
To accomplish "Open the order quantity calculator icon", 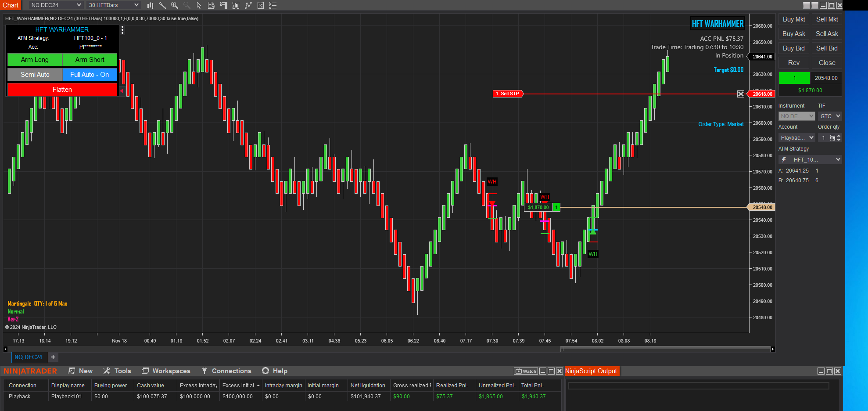I will pyautogui.click(x=832, y=138).
